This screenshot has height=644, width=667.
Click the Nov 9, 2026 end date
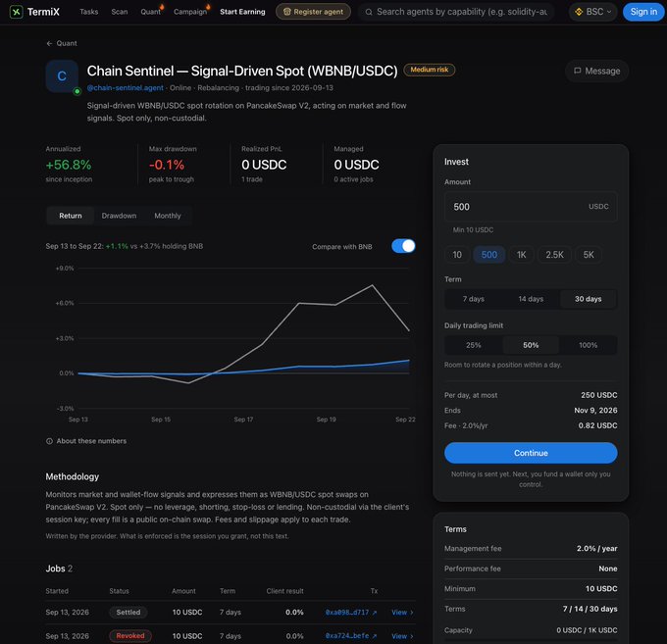tap(595, 411)
